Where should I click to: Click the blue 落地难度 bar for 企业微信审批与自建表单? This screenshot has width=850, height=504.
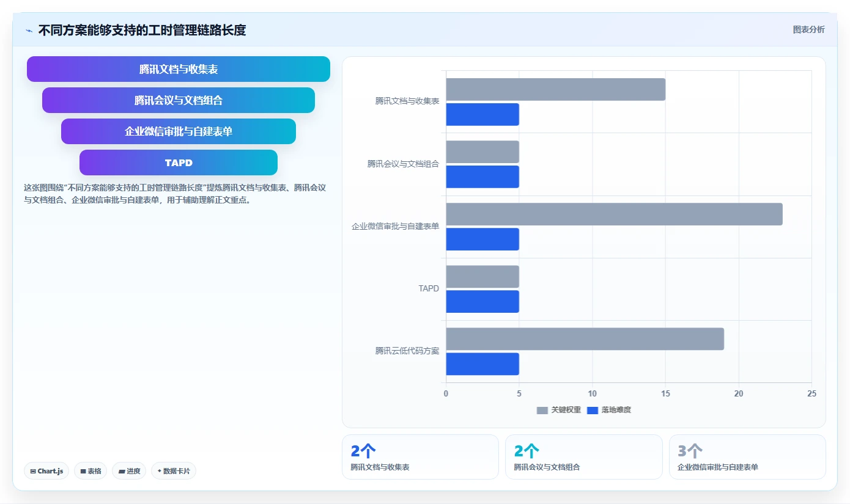[x=482, y=239]
